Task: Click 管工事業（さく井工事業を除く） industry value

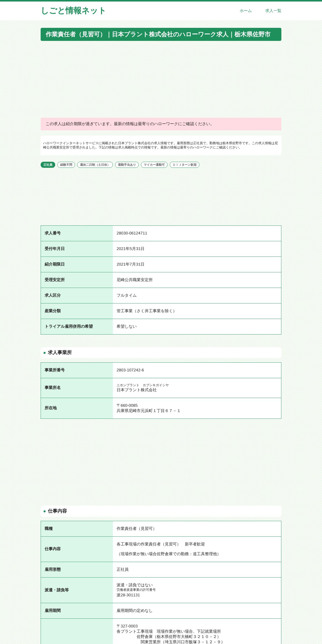Action: pos(147,311)
